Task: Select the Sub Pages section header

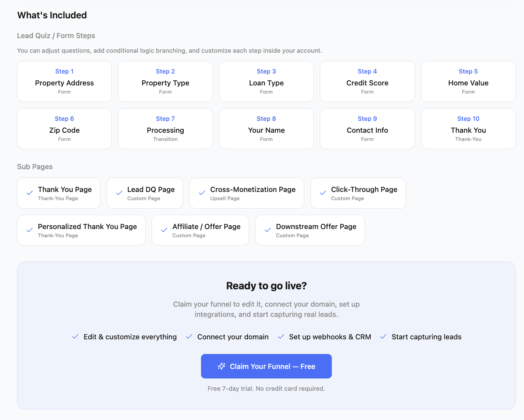Action: pos(35,167)
